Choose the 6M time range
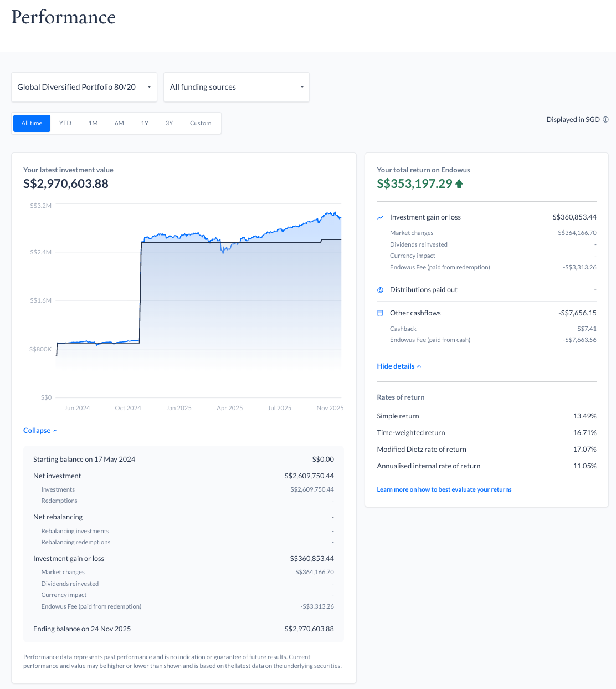Screen dimensions: 616x689 click(x=119, y=123)
